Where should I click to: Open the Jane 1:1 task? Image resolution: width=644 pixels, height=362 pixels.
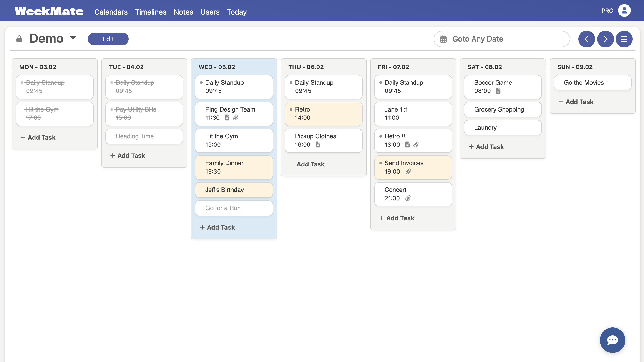[x=413, y=114]
